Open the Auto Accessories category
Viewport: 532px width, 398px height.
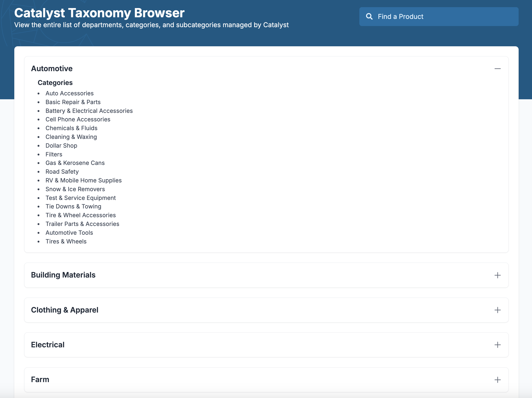click(x=70, y=93)
